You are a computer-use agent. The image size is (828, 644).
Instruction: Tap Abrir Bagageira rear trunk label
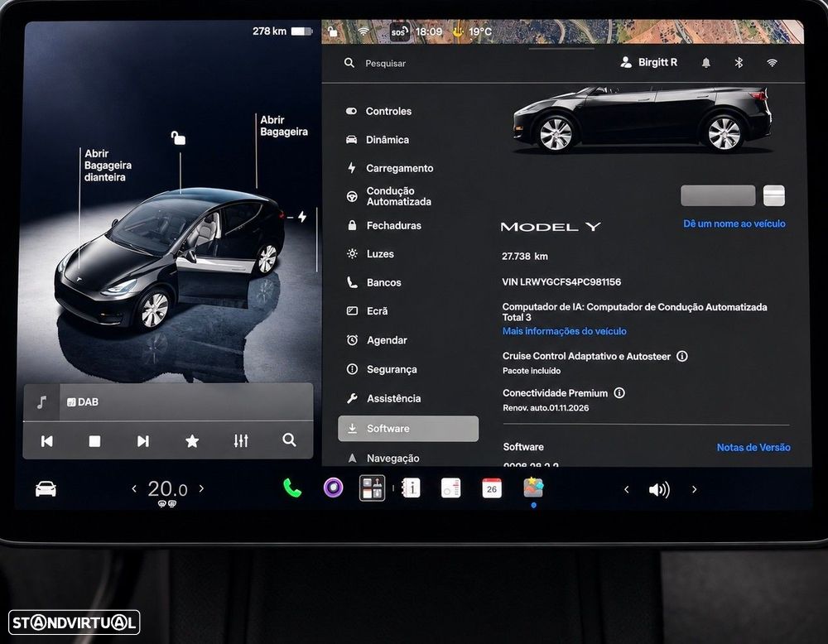[283, 126]
